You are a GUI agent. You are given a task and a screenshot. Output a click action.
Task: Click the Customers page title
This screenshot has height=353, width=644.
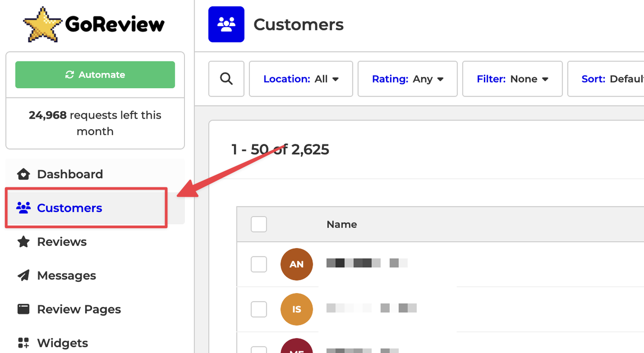coord(299,24)
